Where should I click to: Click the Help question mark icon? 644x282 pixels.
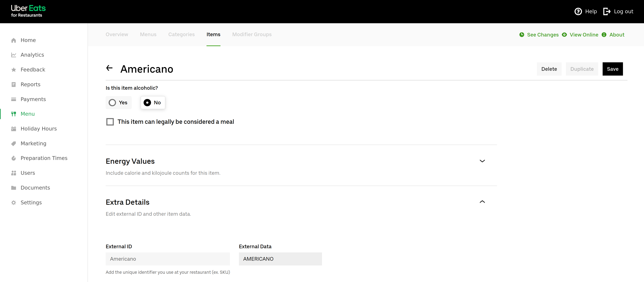tap(578, 12)
